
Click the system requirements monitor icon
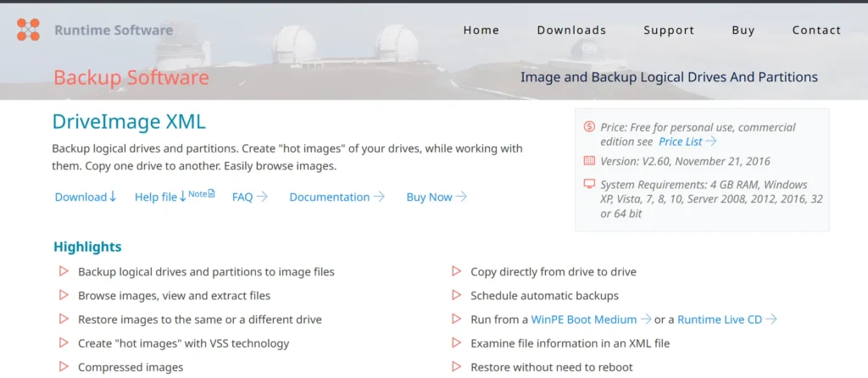pyautogui.click(x=589, y=184)
